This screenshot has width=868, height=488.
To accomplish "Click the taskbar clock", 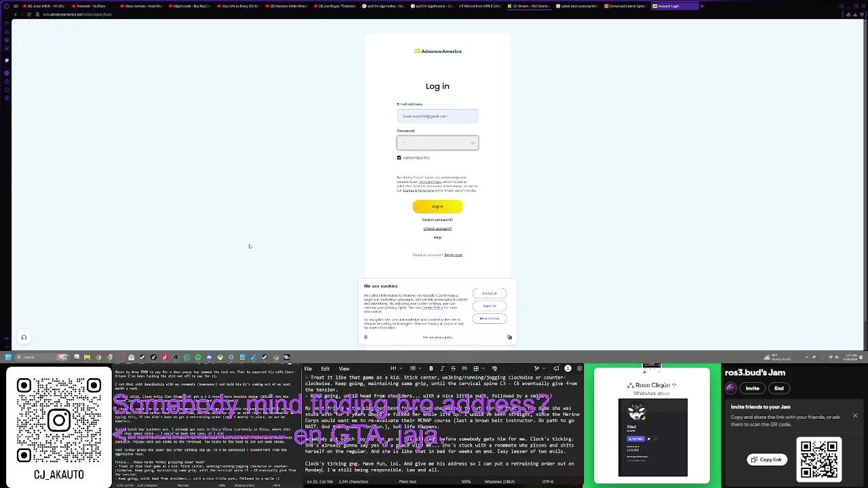I will [852, 357].
